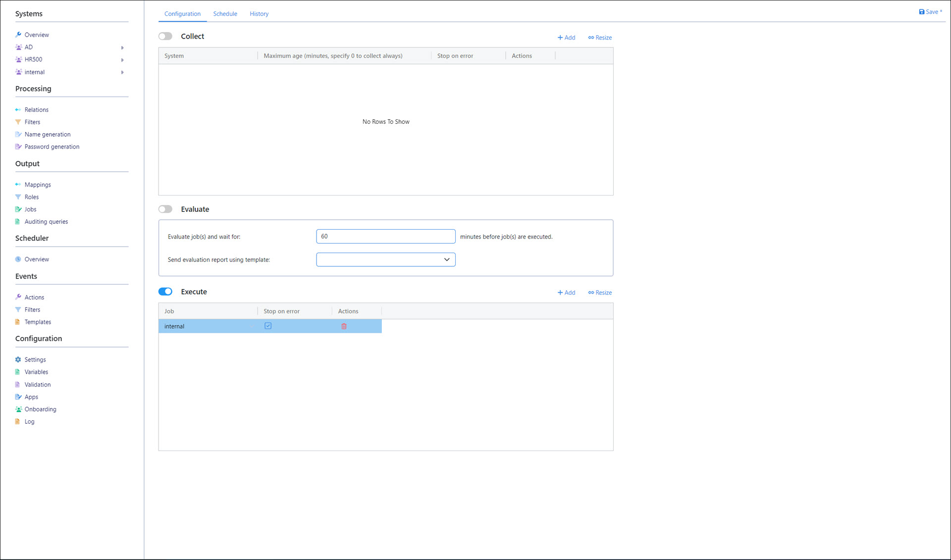This screenshot has height=560, width=951.
Task: Select the internal job row cell
Action: point(208,326)
